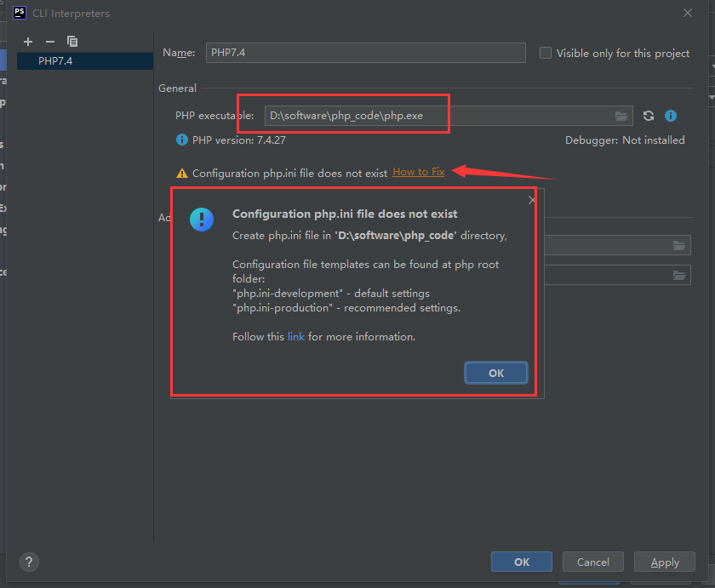The width and height of the screenshot is (715, 588).
Task: Apply the interpreter settings
Action: 664,562
